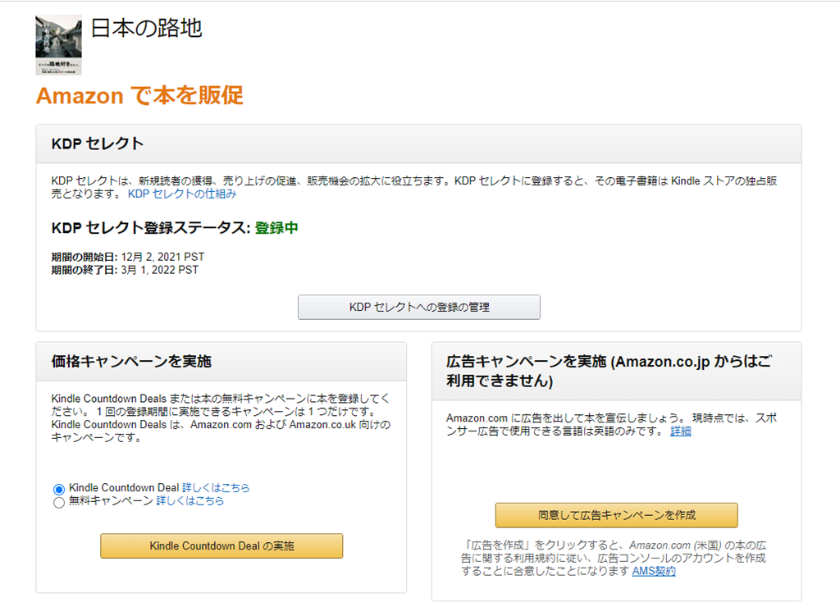Click the 価格キャンペーンを実施 section header
This screenshot has width=840, height=616.
click(221, 362)
